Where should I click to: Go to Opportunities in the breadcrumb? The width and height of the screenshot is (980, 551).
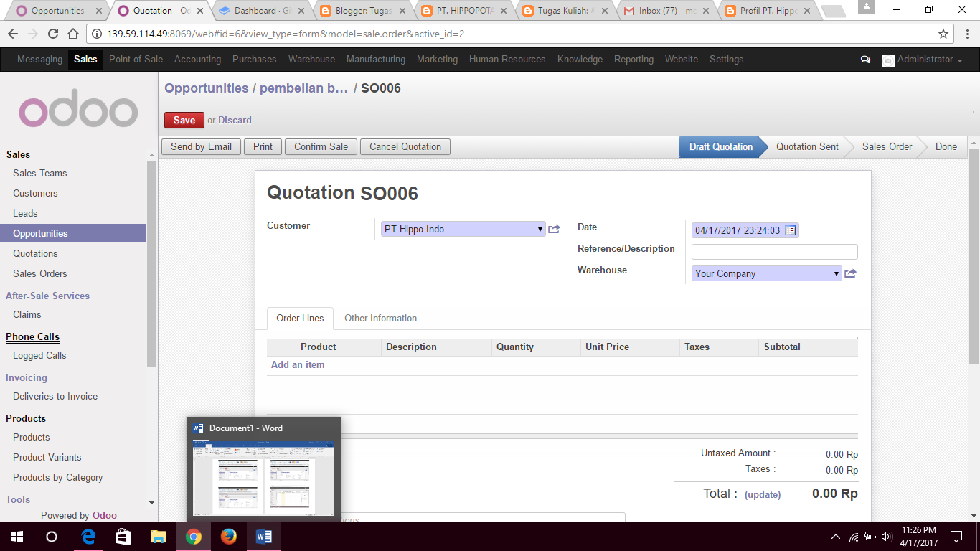pyautogui.click(x=207, y=88)
